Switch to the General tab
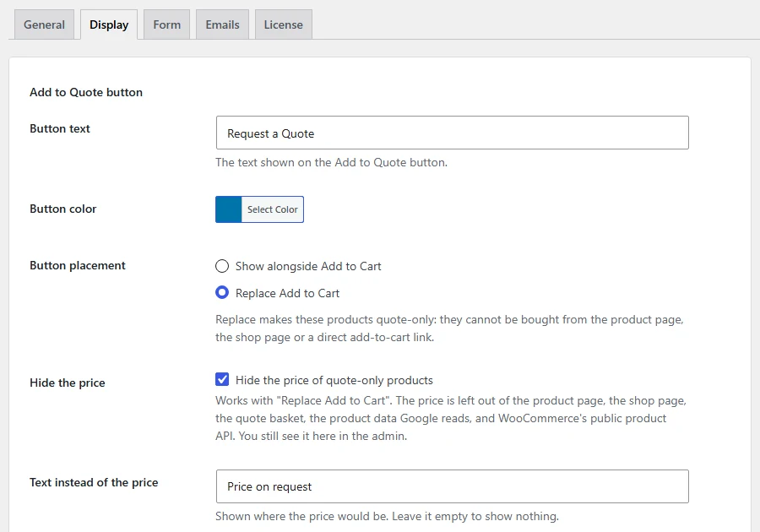The width and height of the screenshot is (760, 532). [44, 24]
